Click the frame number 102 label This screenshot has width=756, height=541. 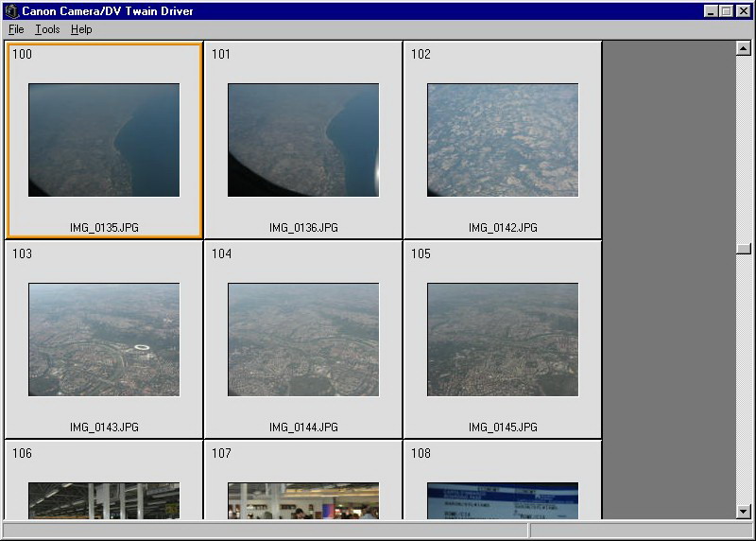click(x=421, y=54)
